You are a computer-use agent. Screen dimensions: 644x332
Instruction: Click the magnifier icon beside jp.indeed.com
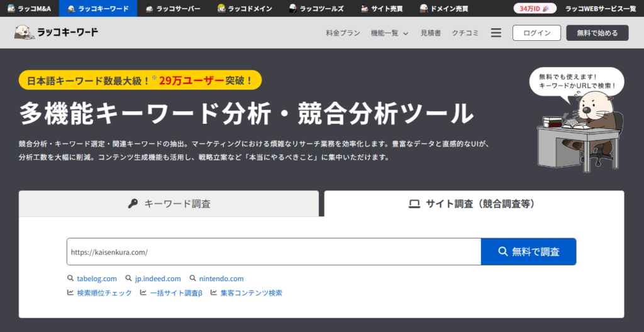click(x=128, y=279)
